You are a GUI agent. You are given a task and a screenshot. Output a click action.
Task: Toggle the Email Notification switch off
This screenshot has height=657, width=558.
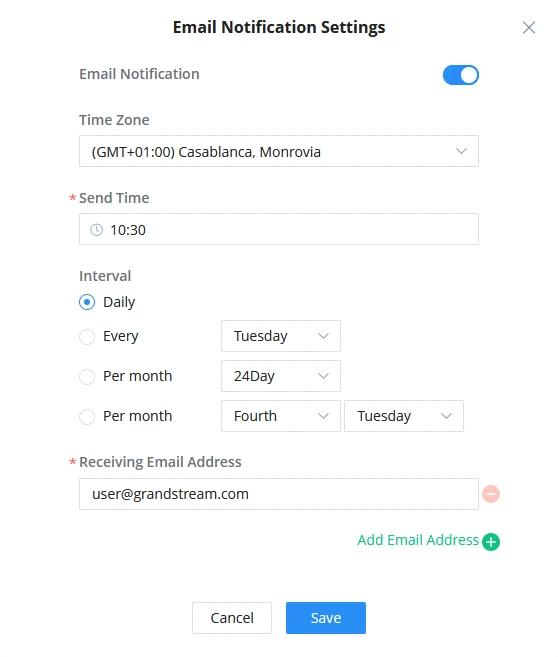coord(461,75)
